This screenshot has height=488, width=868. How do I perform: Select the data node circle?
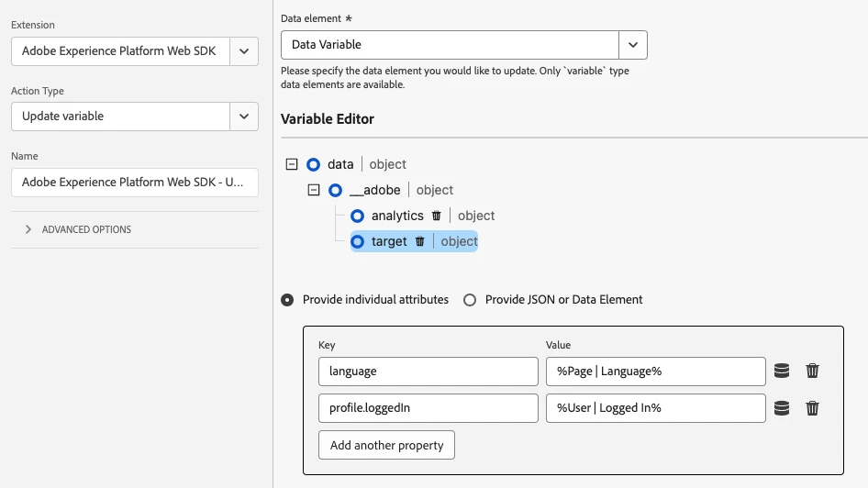click(313, 164)
